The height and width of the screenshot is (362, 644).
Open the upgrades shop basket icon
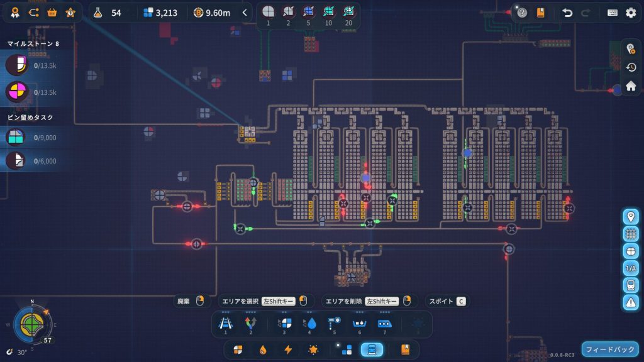(x=52, y=13)
